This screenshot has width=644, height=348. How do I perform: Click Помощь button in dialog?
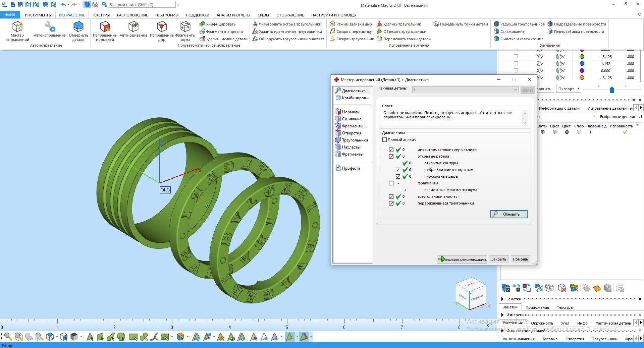(520, 259)
